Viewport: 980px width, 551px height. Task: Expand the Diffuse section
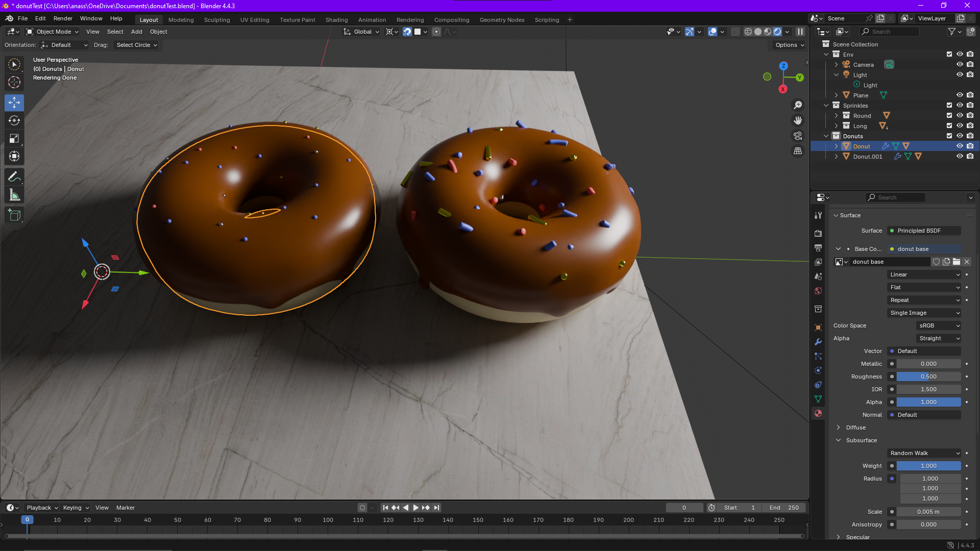click(855, 428)
